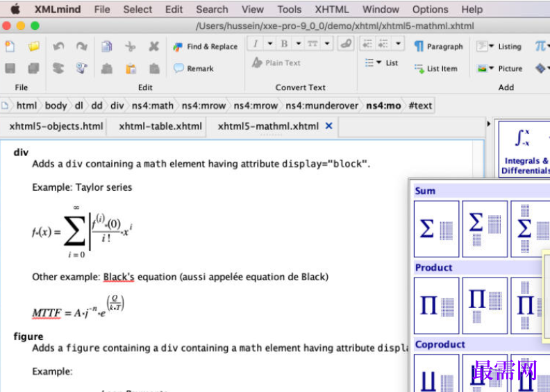Open the dropdown arrow beside Bold

pos(299,44)
